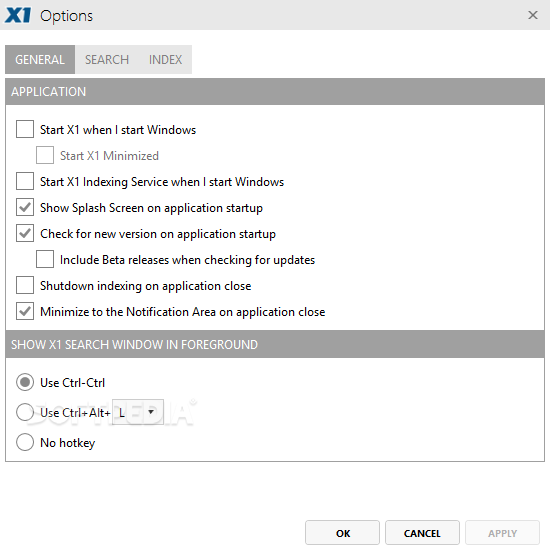Click the APPLY button
Image resolution: width=550 pixels, height=550 pixels.
click(x=502, y=533)
